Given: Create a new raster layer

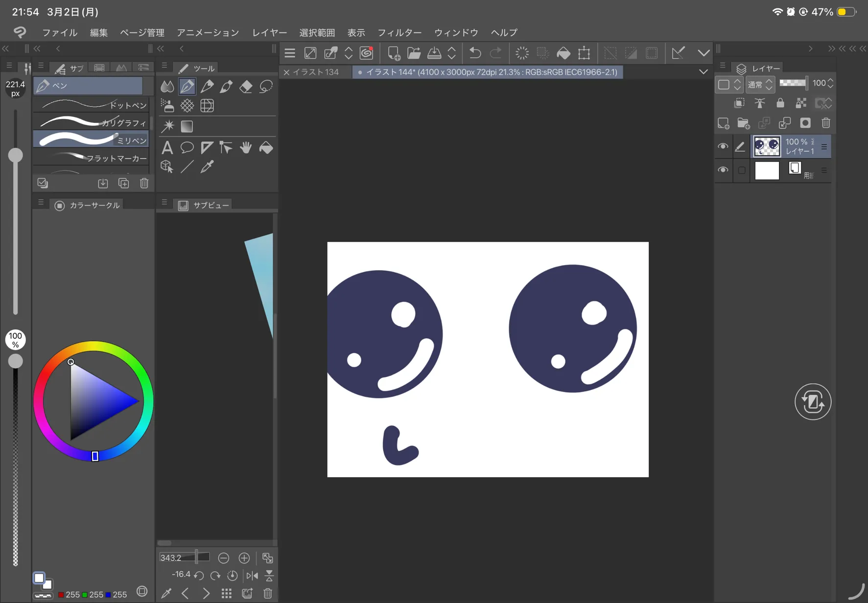Looking at the screenshot, I should pos(723,123).
